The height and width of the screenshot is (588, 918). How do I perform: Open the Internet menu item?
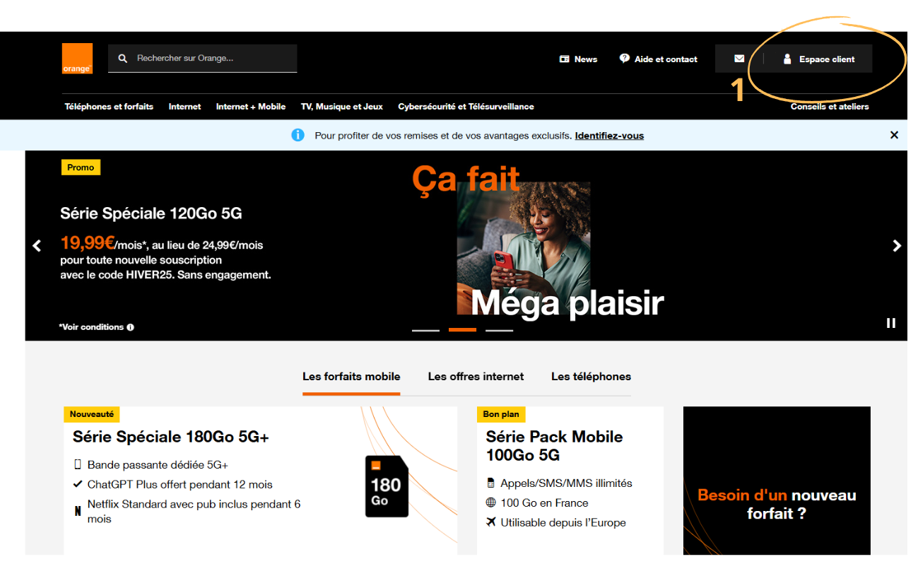(x=184, y=107)
